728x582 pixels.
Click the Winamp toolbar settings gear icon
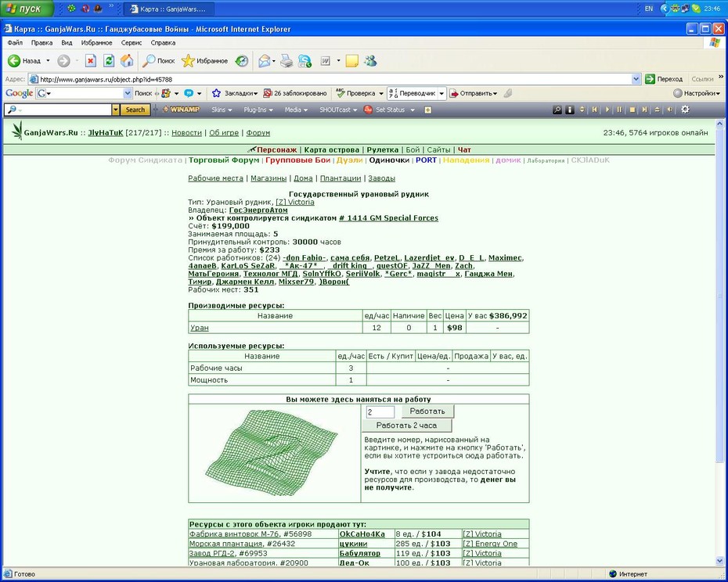click(685, 110)
